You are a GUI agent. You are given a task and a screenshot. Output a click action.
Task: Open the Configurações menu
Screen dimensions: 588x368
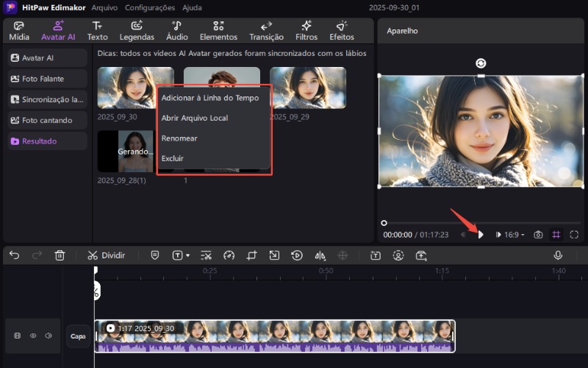pyautogui.click(x=150, y=7)
